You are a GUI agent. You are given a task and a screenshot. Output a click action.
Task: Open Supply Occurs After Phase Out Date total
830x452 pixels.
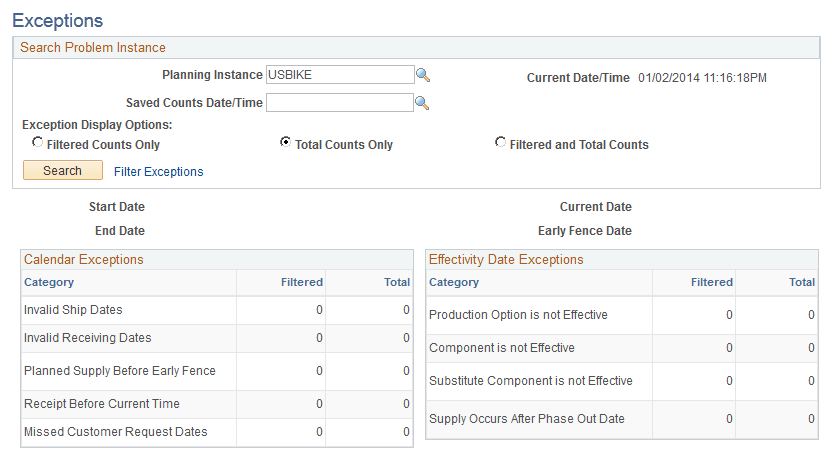(812, 419)
